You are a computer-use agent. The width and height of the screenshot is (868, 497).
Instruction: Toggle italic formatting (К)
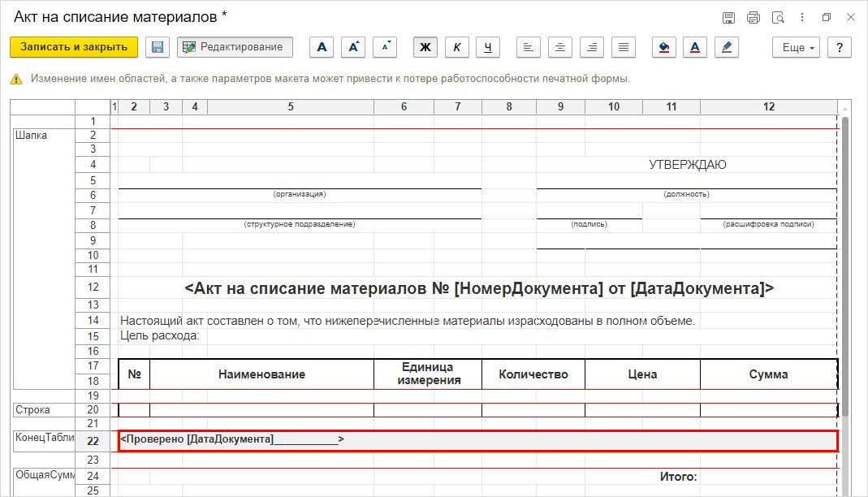pyautogui.click(x=456, y=47)
